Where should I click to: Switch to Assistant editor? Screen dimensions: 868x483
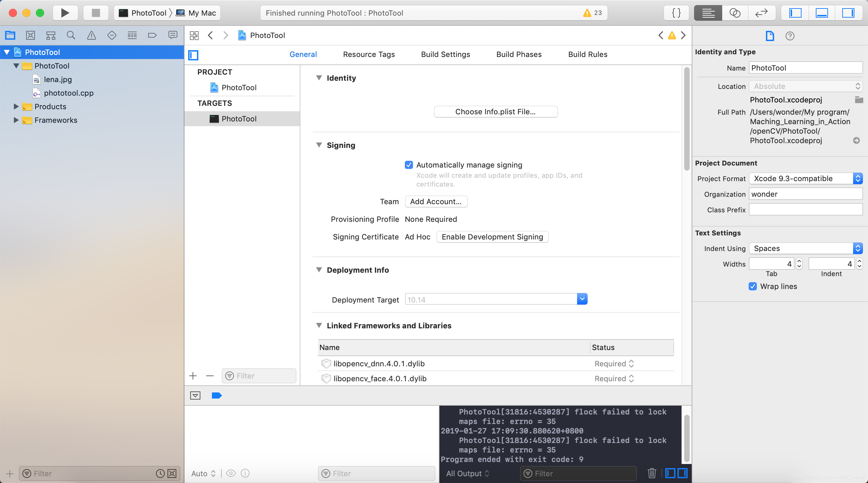(x=735, y=13)
